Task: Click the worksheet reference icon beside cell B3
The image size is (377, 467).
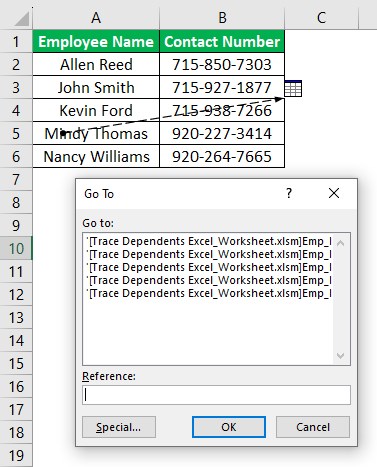Action: 293,88
